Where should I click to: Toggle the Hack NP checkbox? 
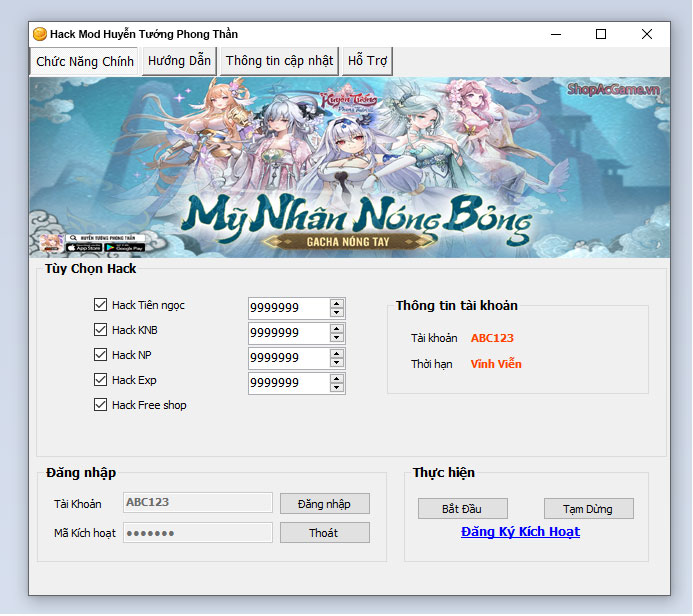[100, 354]
